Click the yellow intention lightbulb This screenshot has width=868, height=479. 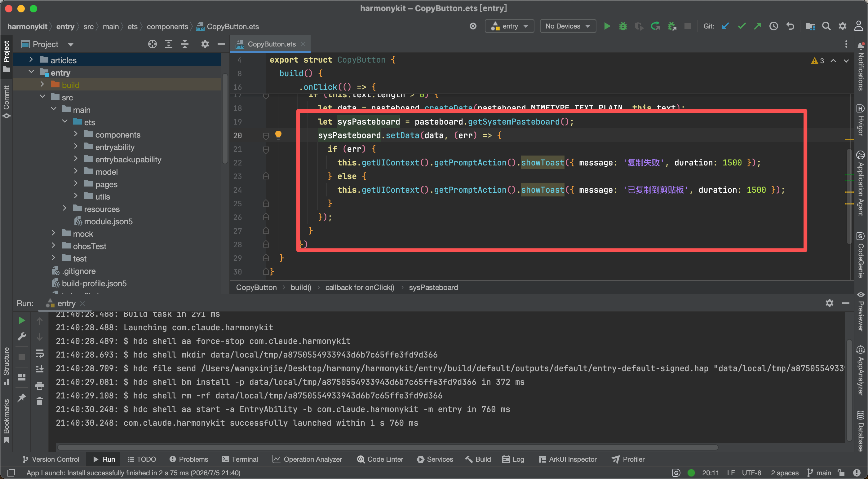[x=278, y=135]
